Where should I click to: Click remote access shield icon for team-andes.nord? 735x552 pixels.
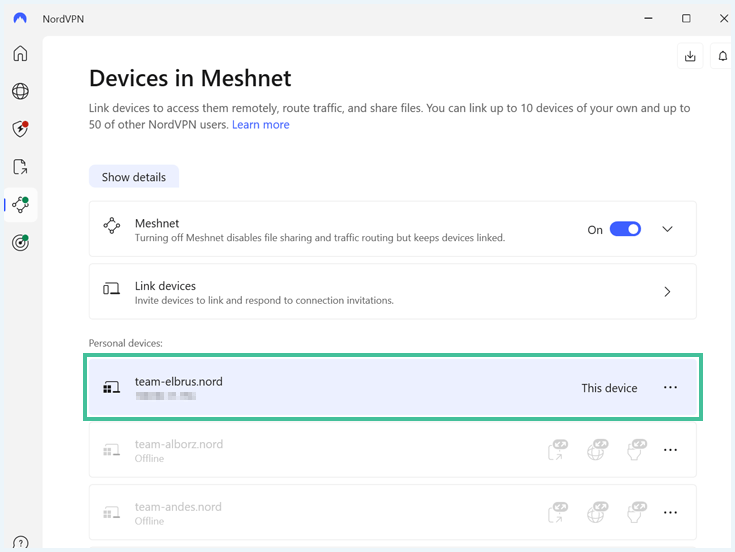[637, 512]
